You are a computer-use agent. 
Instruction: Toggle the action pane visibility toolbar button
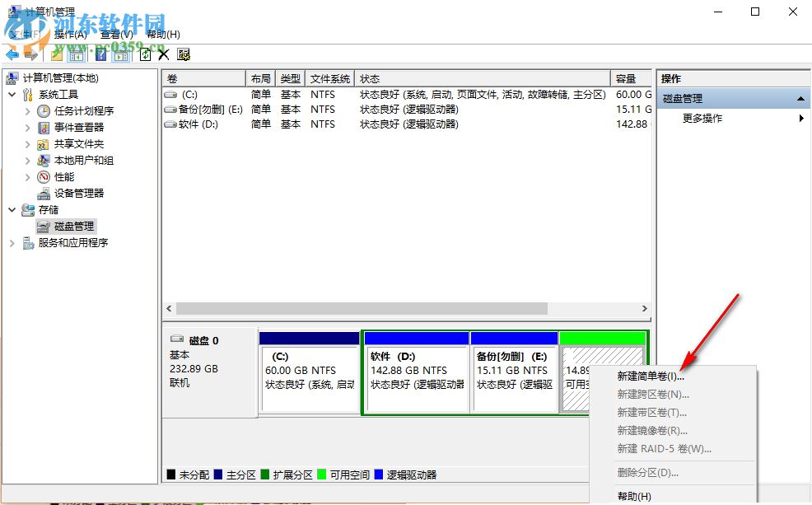[121, 54]
